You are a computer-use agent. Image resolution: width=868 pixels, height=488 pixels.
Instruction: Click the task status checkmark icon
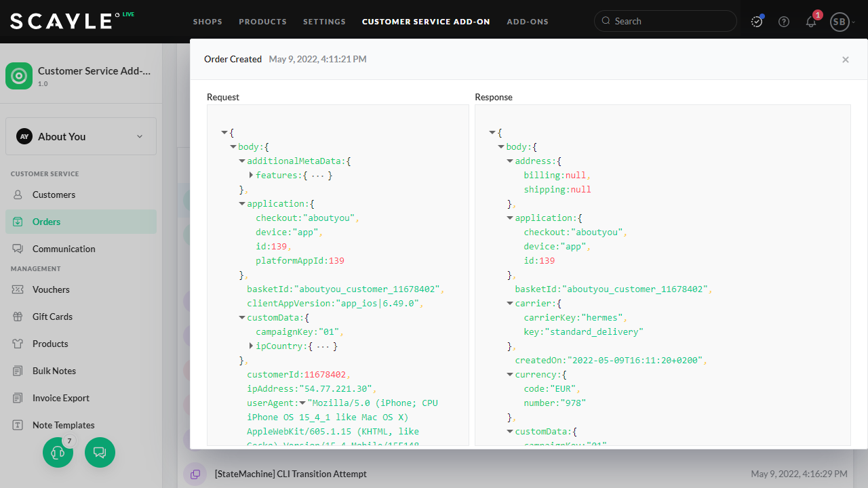[x=757, y=22]
